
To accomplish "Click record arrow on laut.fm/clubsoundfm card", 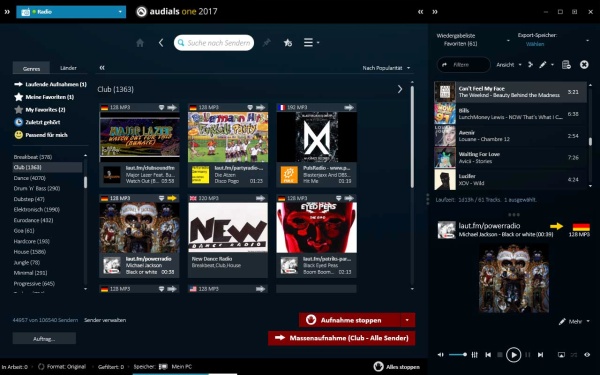I will pyautogui.click(x=172, y=108).
